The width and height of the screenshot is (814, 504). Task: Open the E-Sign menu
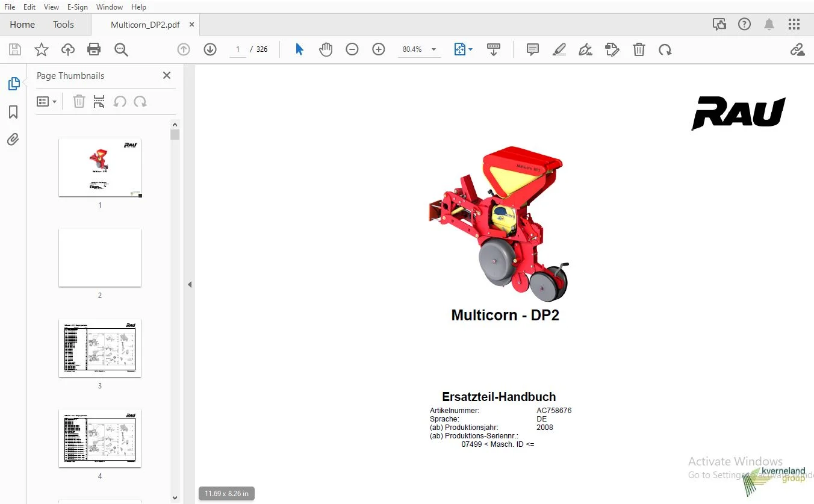[78, 7]
